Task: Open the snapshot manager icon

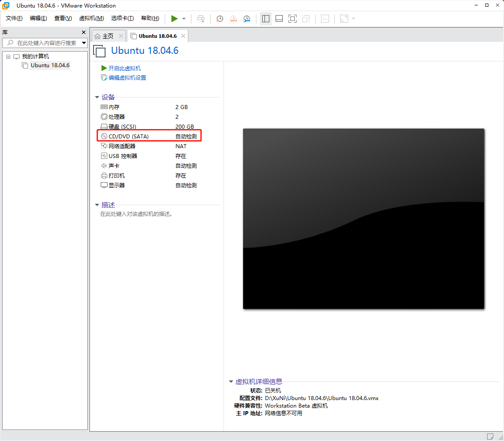Action: tap(247, 19)
